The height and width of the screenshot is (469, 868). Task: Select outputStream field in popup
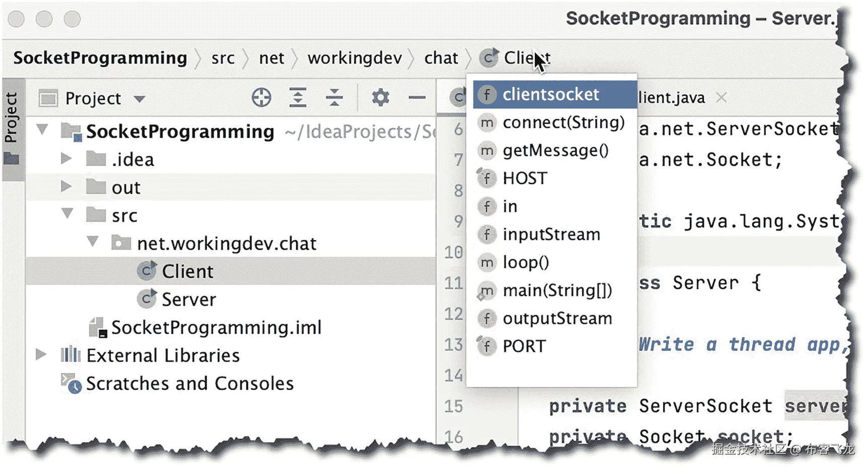pos(555,319)
